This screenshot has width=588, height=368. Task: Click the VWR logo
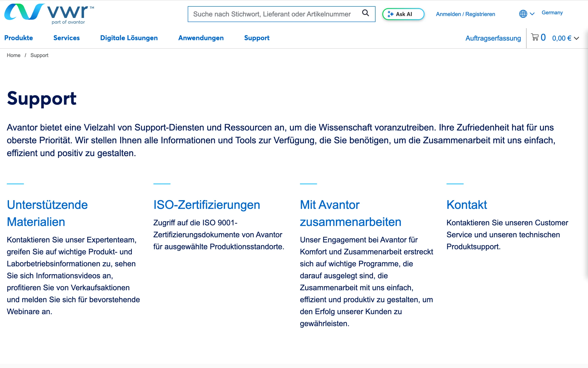[x=49, y=14]
